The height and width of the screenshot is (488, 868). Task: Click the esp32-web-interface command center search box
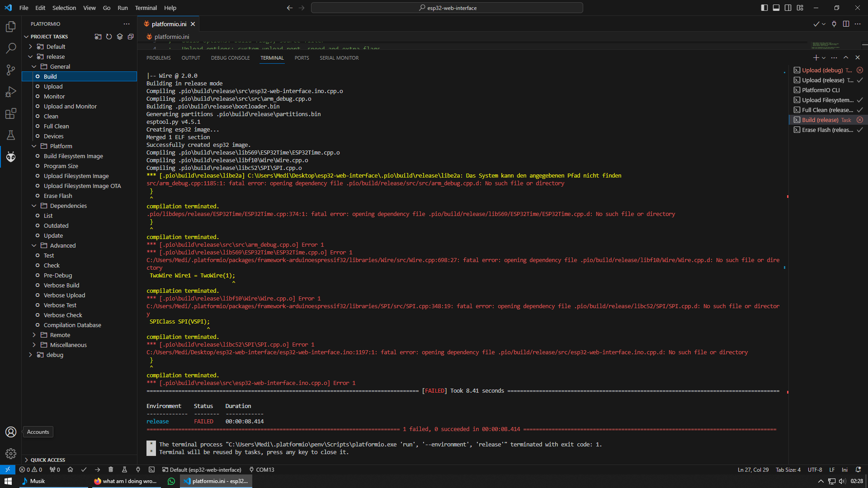(x=447, y=8)
